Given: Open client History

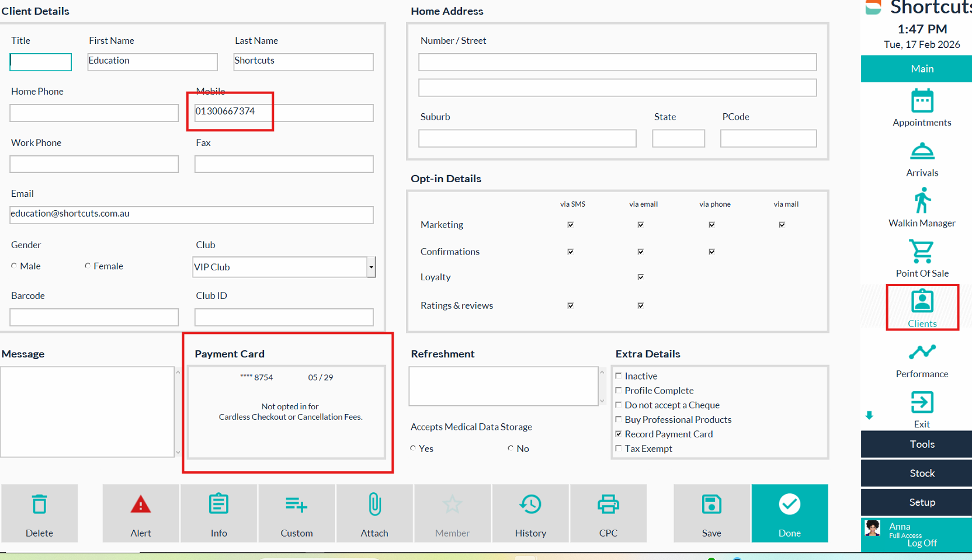Looking at the screenshot, I should [x=530, y=505].
